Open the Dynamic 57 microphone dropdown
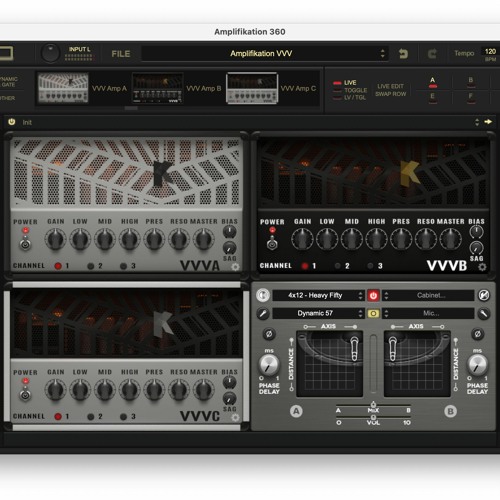500x500 pixels. 318,313
